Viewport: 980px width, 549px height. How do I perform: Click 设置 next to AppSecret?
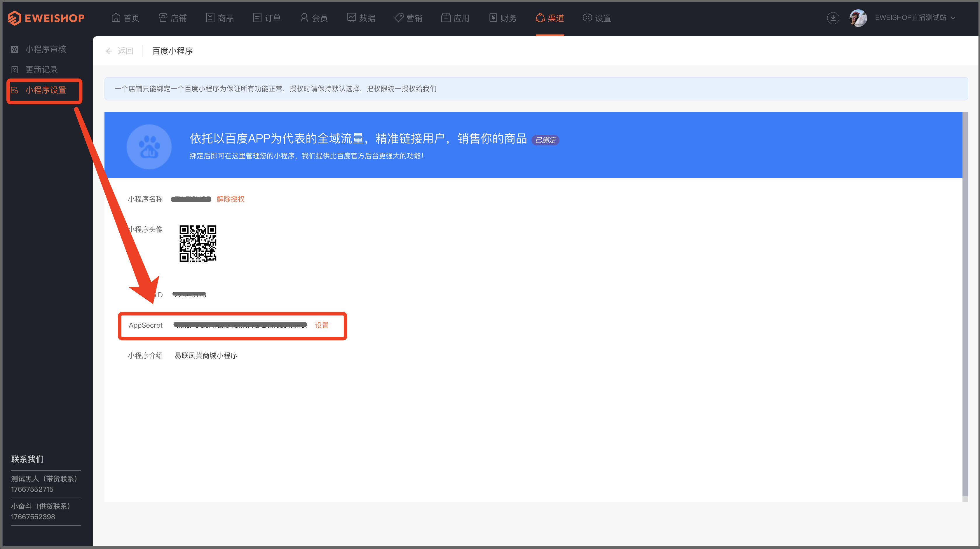[322, 326]
